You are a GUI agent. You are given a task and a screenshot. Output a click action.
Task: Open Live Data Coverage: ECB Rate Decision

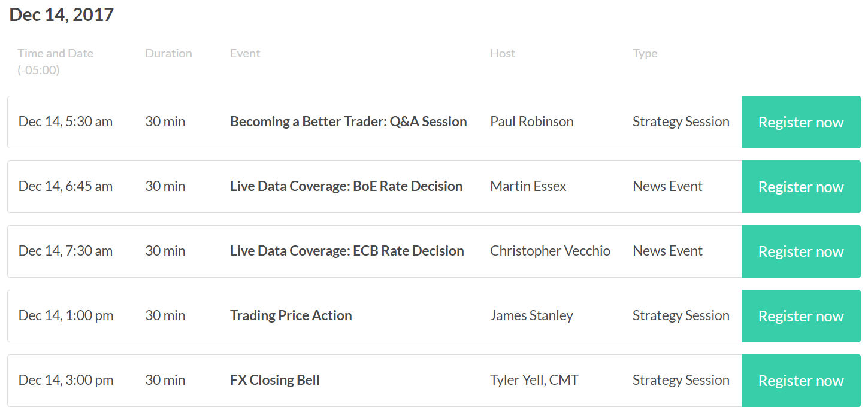pyautogui.click(x=347, y=251)
